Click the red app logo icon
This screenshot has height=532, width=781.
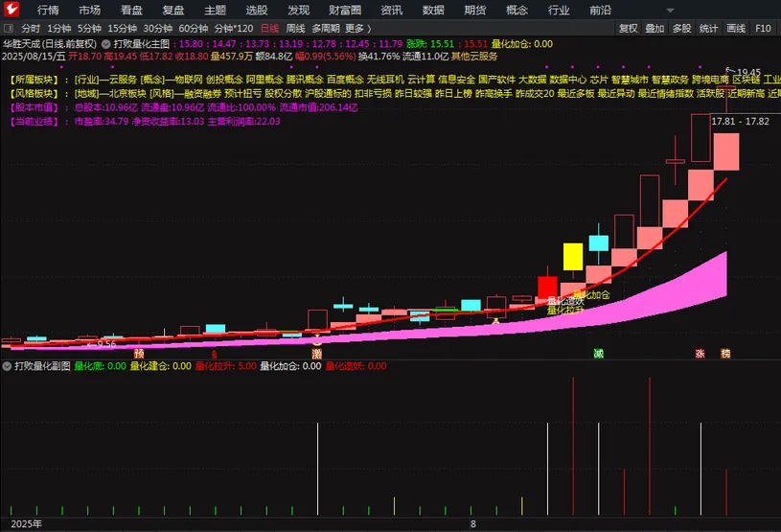tap(11, 10)
